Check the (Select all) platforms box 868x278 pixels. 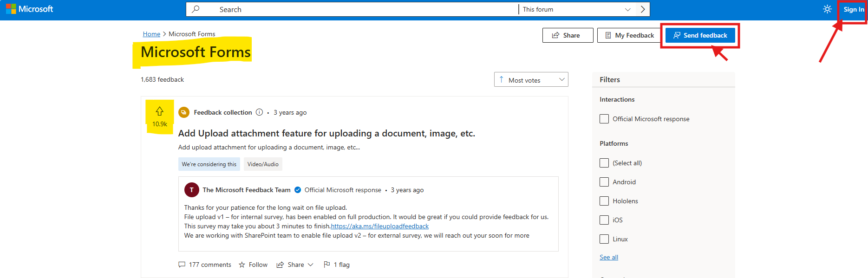[x=604, y=163]
